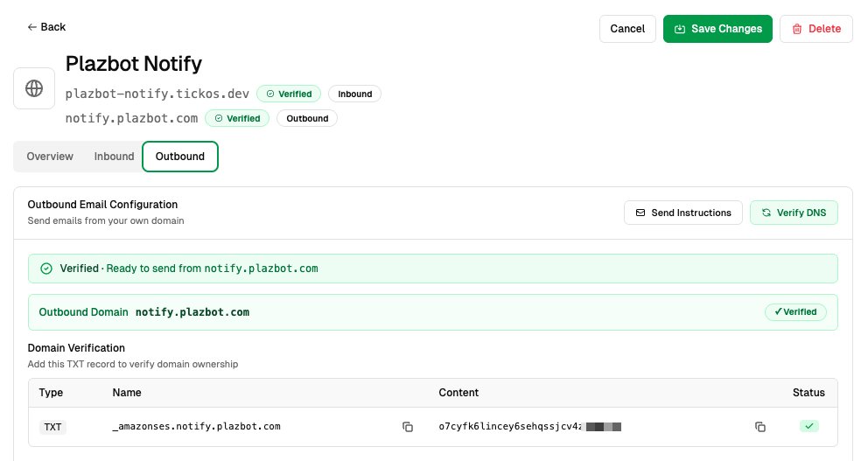Viewport: 868px width, 461px height.
Task: Click the envelope icon in Send Instructions
Action: click(x=640, y=213)
